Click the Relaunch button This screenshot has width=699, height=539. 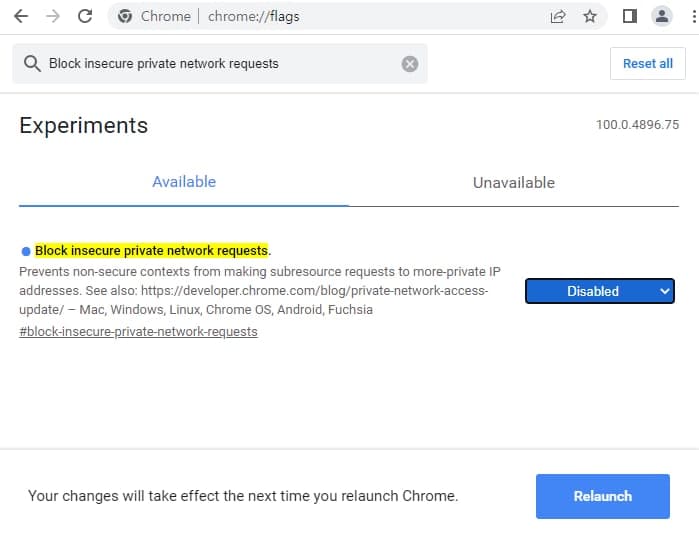point(602,496)
